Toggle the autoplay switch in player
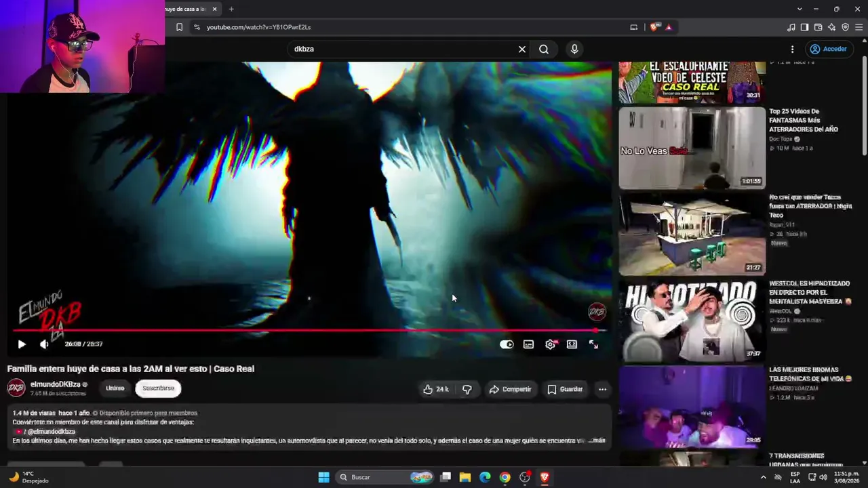The width and height of the screenshot is (868, 488). [x=507, y=344]
